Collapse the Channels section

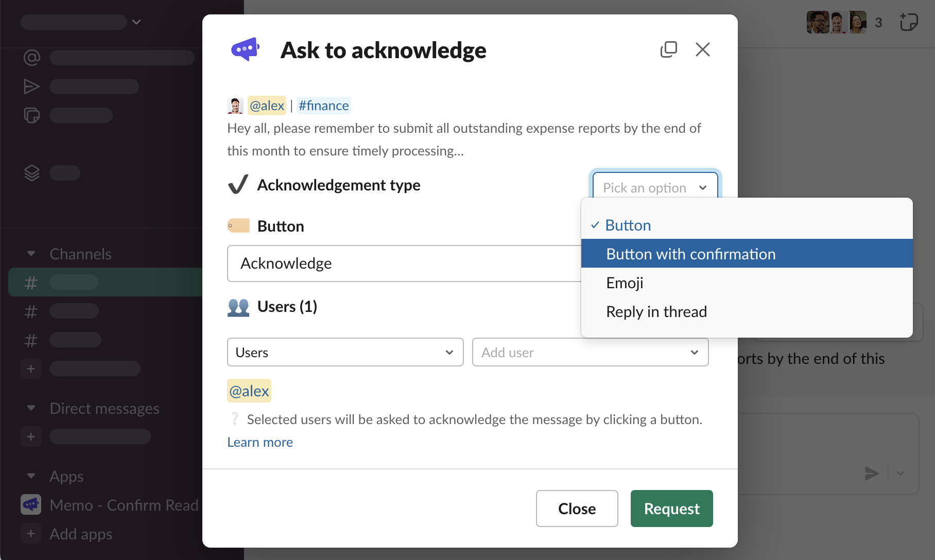[31, 254]
